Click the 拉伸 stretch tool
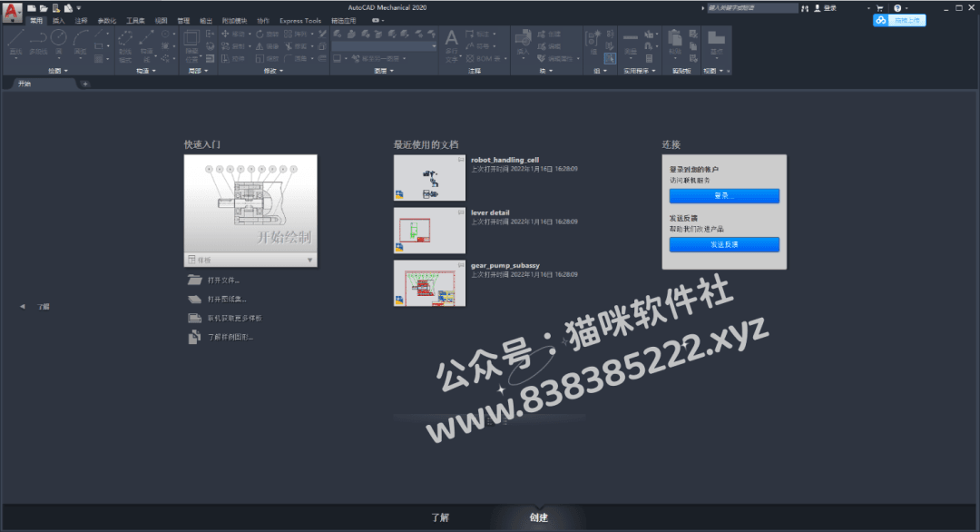 [234, 59]
